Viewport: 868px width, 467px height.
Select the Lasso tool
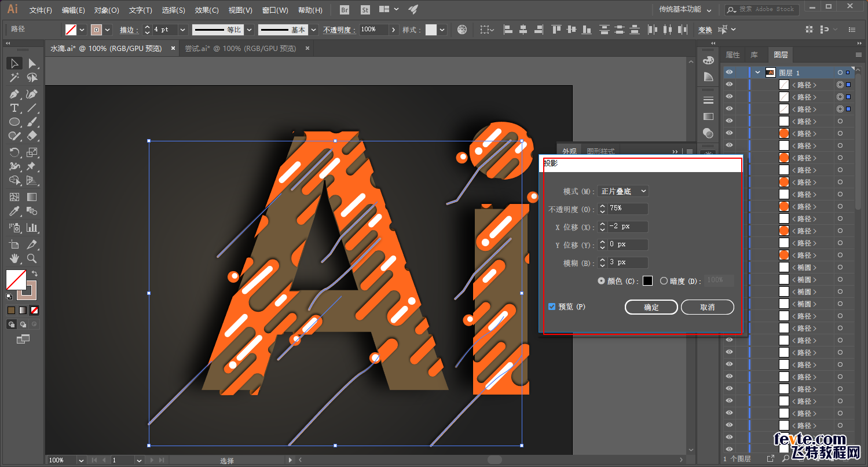(x=32, y=78)
